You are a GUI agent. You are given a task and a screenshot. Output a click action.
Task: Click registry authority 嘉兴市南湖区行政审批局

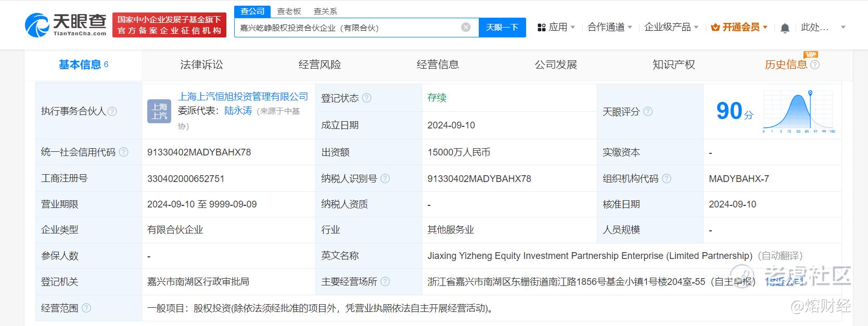pyautogui.click(x=198, y=282)
